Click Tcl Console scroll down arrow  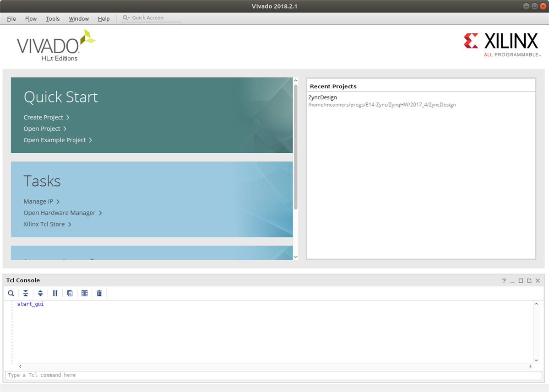536,360
